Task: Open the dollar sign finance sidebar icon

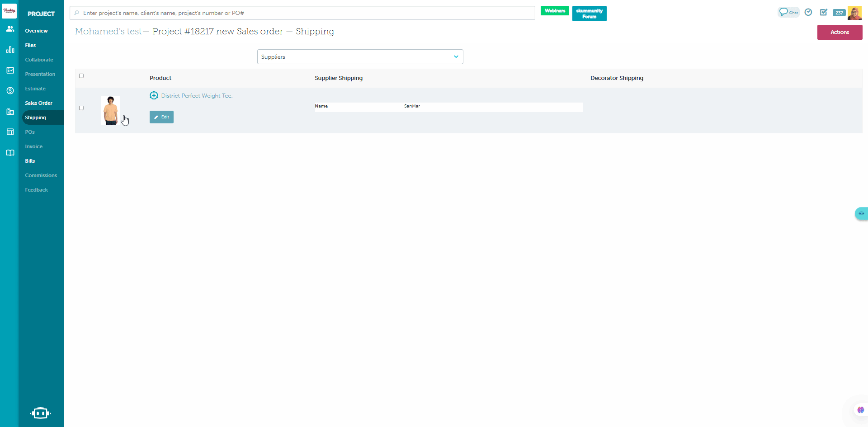Action: coord(10,90)
